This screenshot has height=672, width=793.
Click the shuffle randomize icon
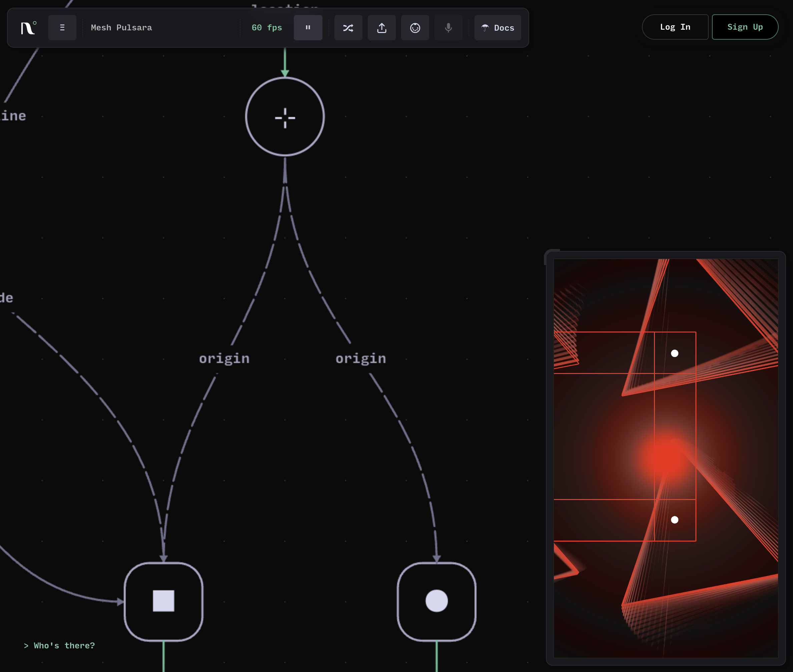348,28
